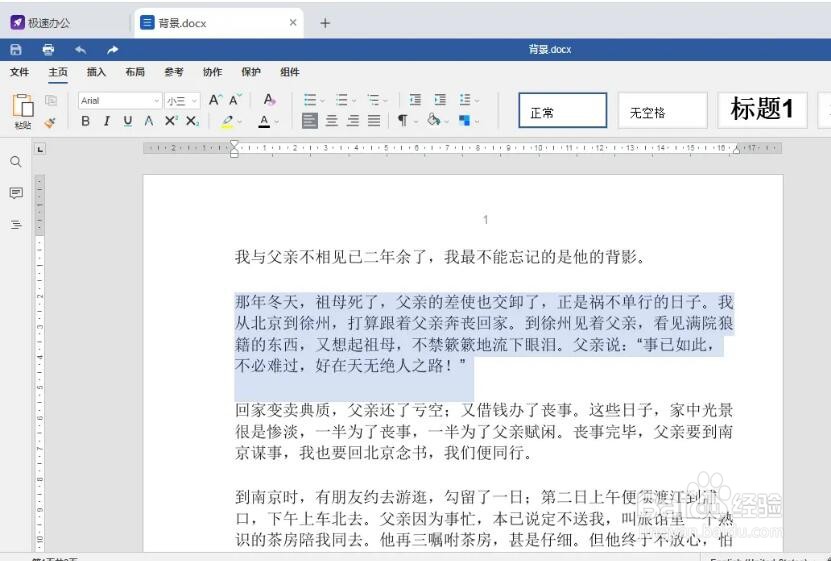831x561 pixels.
Task: Apply the 正常 style
Action: (563, 110)
